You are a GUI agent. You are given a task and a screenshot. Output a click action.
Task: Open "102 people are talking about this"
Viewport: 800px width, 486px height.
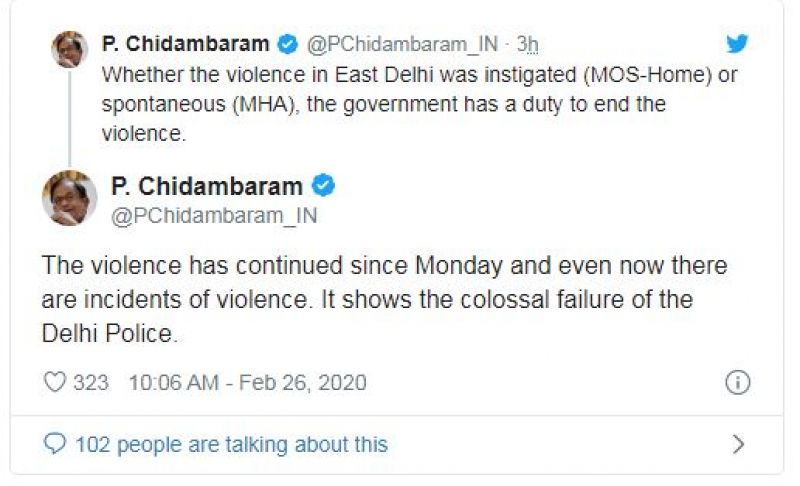pos(231,444)
